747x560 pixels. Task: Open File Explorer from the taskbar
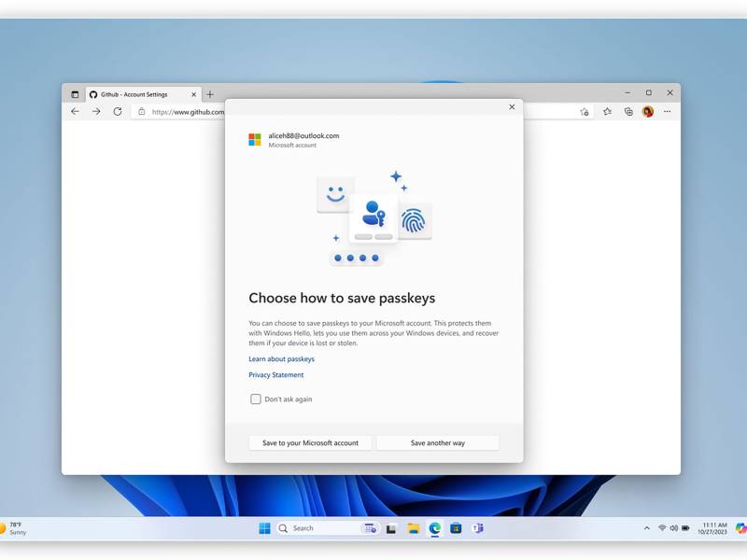(413, 528)
